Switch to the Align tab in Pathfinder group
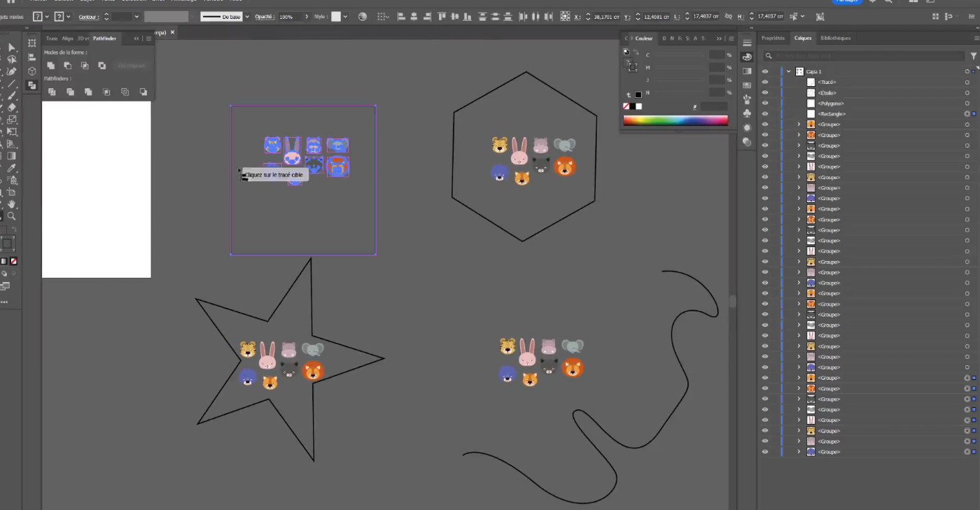Image resolution: width=980 pixels, height=510 pixels. [67, 38]
